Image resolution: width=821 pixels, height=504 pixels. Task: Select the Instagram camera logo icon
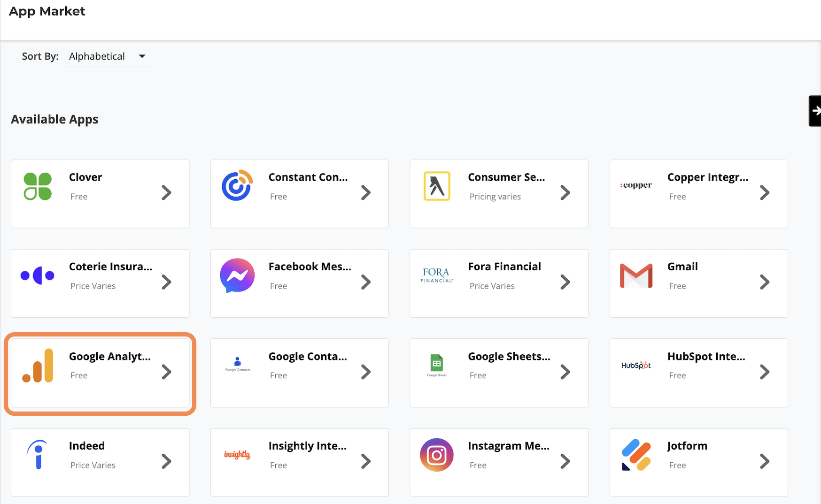(437, 455)
